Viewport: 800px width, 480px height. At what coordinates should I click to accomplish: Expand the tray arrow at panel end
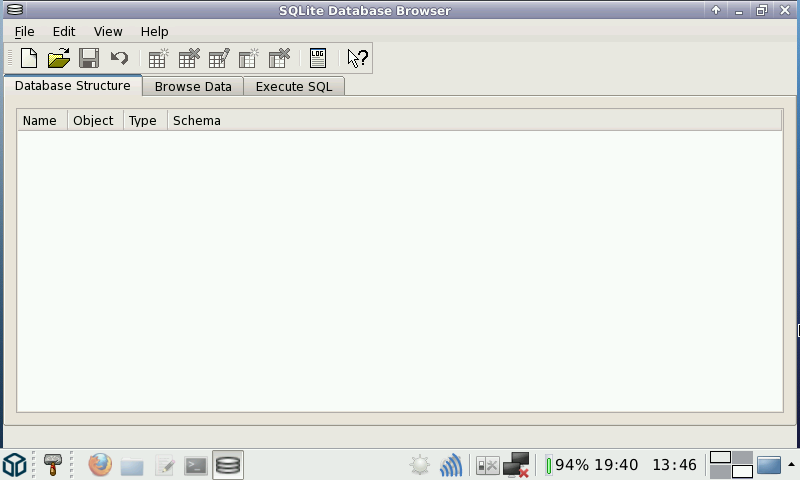coord(791,464)
